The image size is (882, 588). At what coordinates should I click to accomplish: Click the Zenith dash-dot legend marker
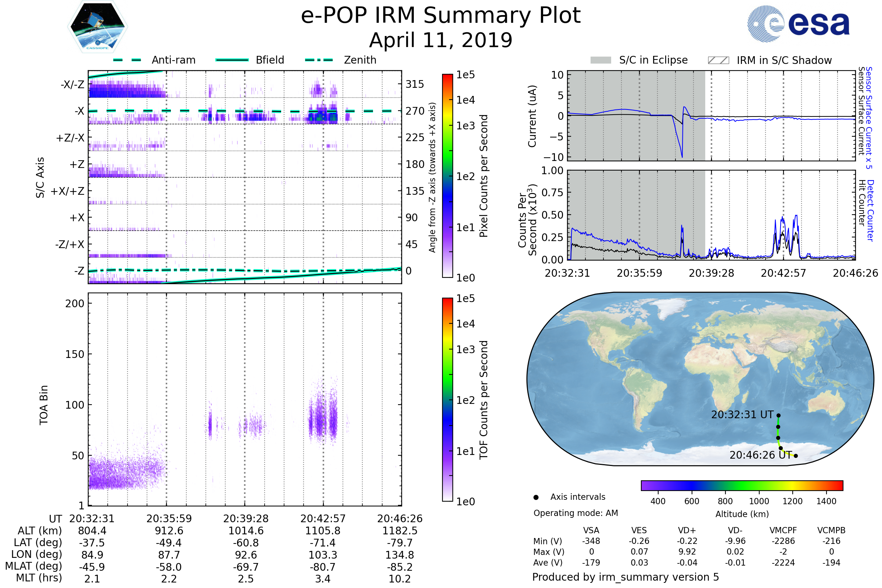coord(319,60)
